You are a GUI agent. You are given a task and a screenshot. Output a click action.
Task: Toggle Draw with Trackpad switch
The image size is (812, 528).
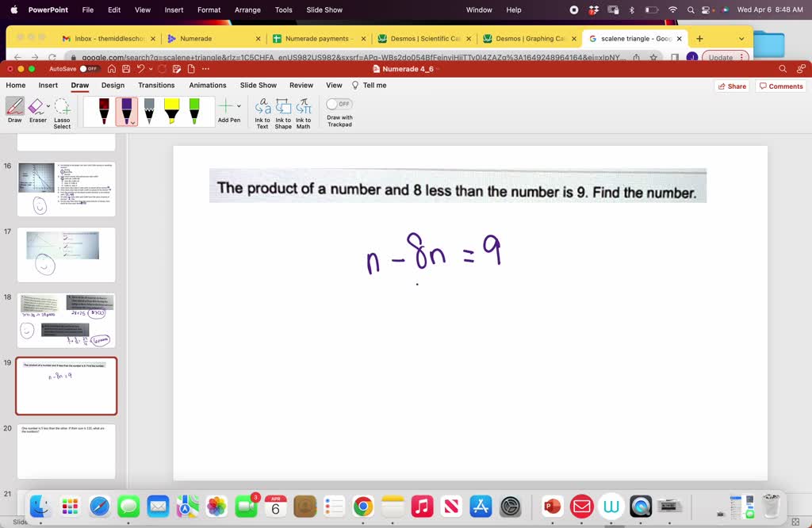[339, 104]
